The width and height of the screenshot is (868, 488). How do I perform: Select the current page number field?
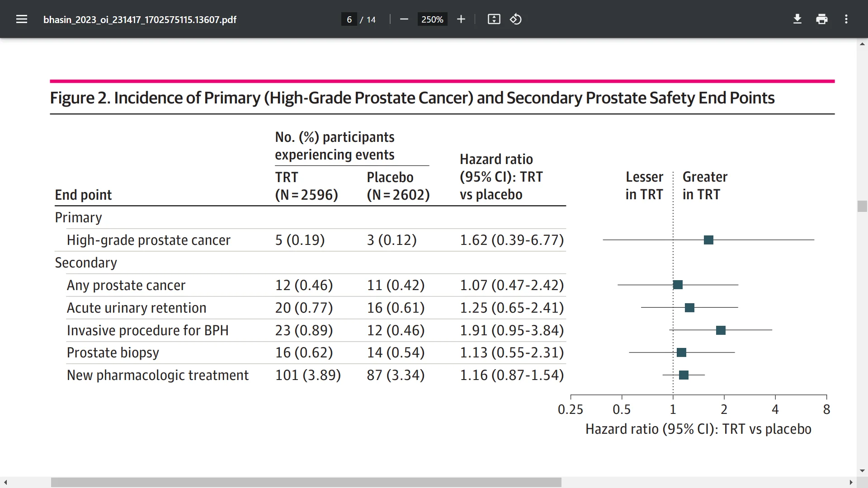click(349, 19)
